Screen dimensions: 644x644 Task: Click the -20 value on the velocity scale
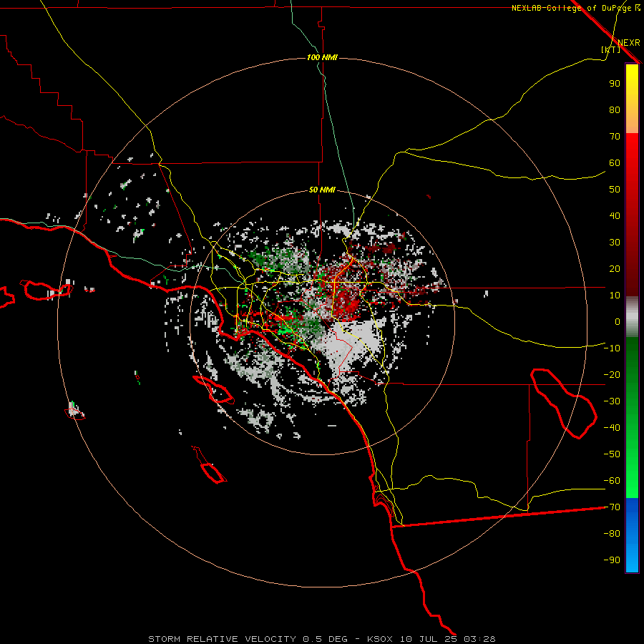[x=612, y=374]
